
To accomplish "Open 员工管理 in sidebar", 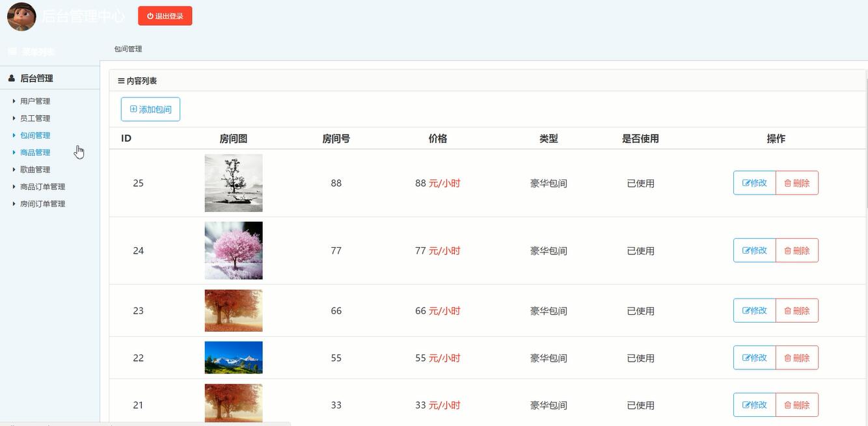I will 35,118.
